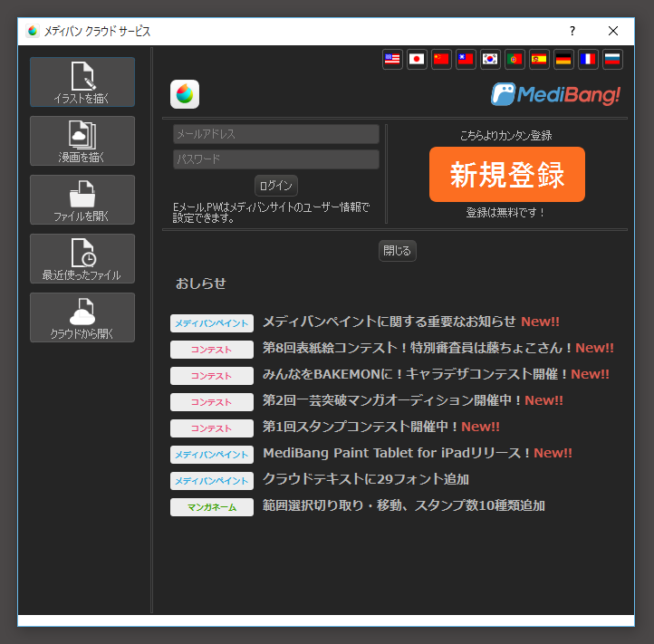Click クラウドから開く (open from cloud)
The image size is (654, 644).
(82, 317)
